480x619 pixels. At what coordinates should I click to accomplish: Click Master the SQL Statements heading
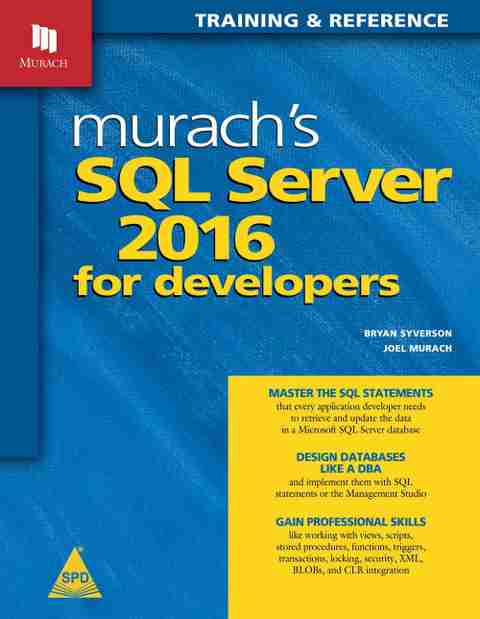click(x=351, y=393)
